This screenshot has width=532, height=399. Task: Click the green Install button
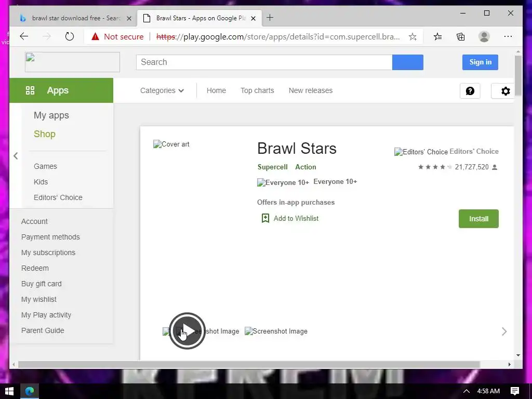(x=478, y=219)
